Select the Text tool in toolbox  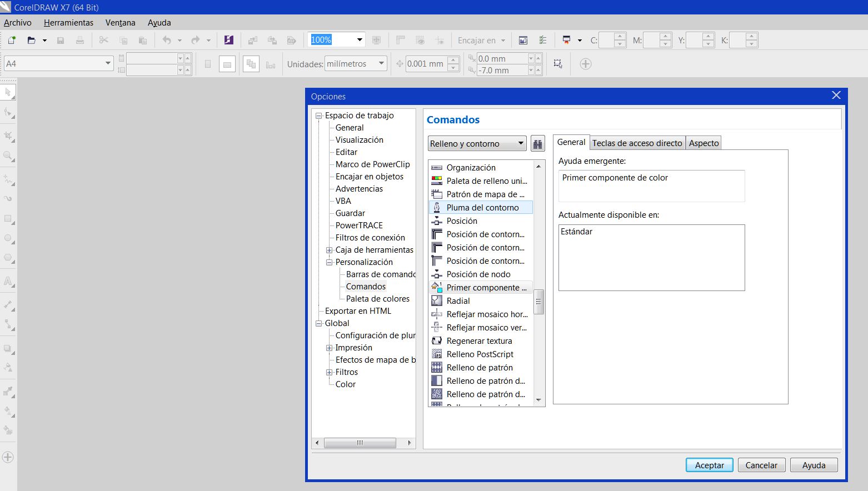pyautogui.click(x=8, y=281)
